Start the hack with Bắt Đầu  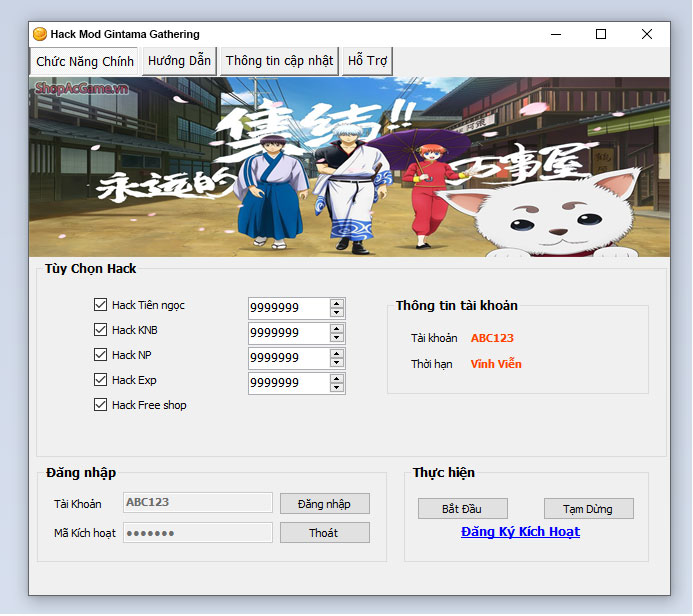click(x=463, y=509)
